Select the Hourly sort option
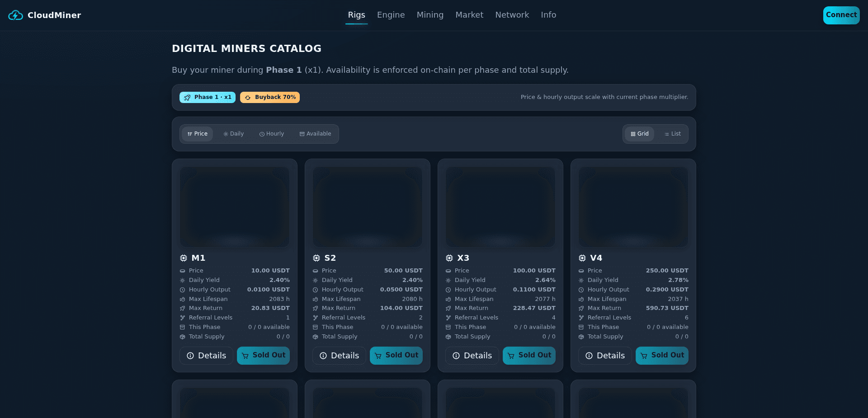Screen dimensions: 868x418 (271, 134)
